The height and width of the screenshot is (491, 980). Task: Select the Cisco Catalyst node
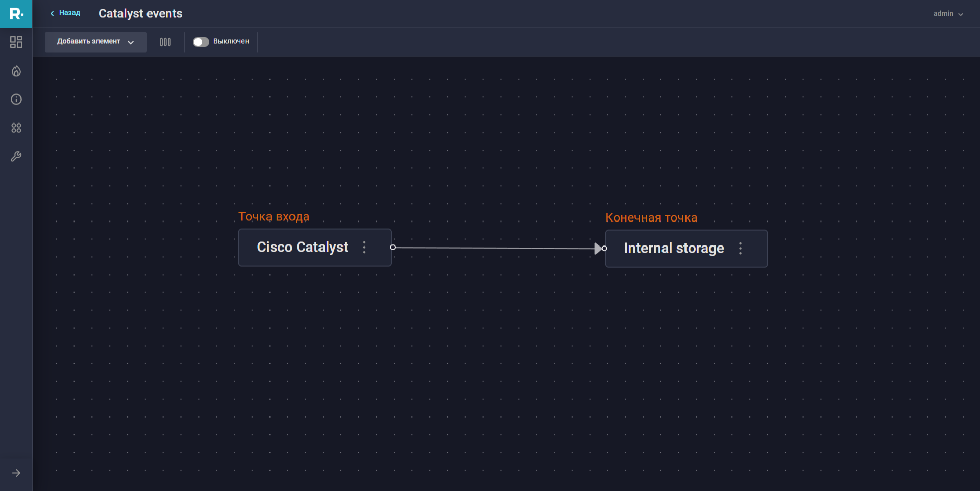point(302,248)
